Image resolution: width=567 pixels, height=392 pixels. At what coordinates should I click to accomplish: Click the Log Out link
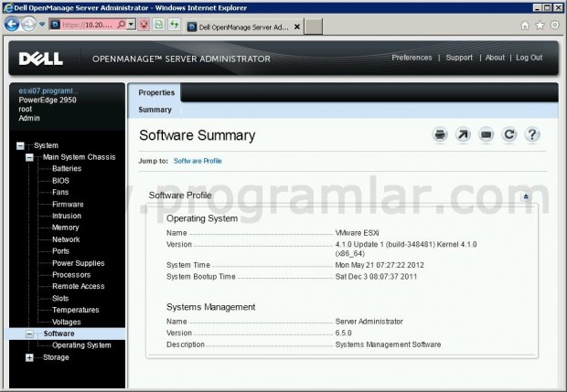(x=529, y=58)
